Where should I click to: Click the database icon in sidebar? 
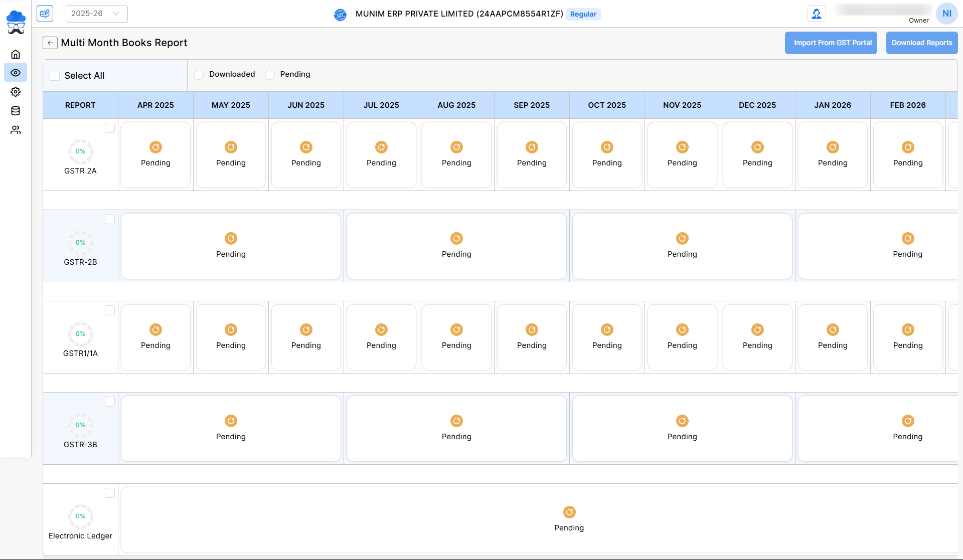pyautogui.click(x=16, y=111)
